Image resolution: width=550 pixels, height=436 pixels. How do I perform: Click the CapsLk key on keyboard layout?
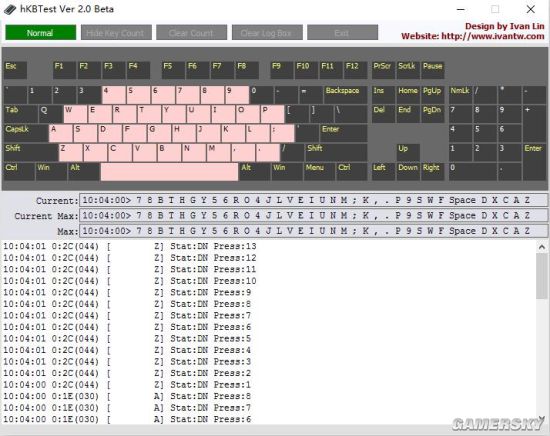tap(26, 133)
